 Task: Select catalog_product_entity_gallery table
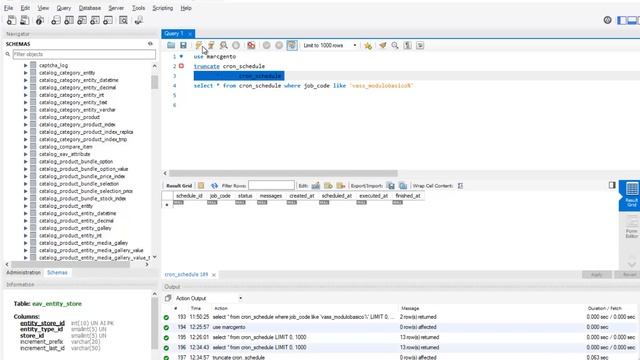(75, 228)
